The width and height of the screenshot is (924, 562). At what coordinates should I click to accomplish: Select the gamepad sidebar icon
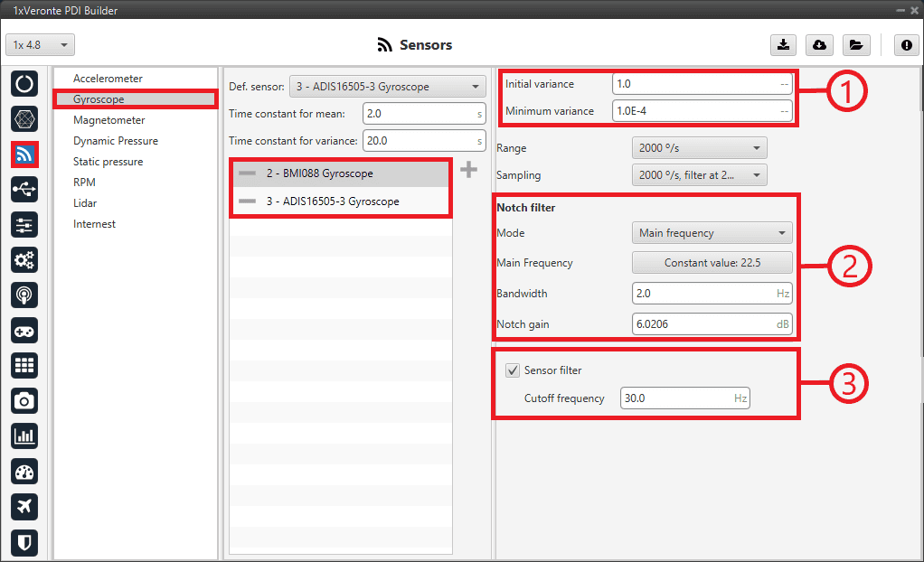24,331
